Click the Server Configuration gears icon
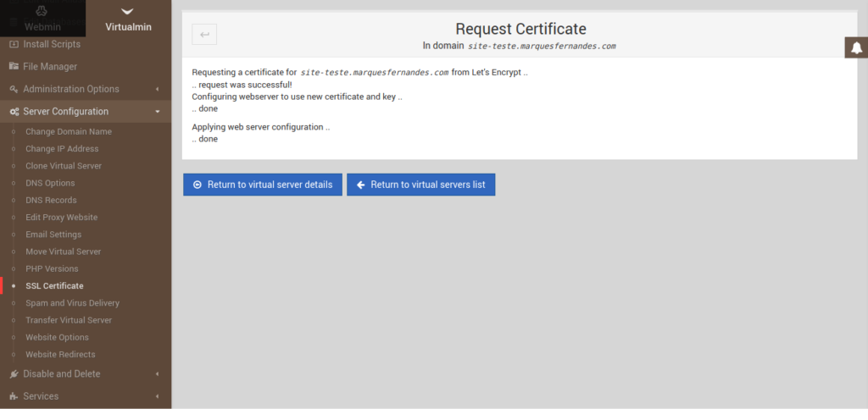This screenshot has height=420, width=868. [x=14, y=112]
